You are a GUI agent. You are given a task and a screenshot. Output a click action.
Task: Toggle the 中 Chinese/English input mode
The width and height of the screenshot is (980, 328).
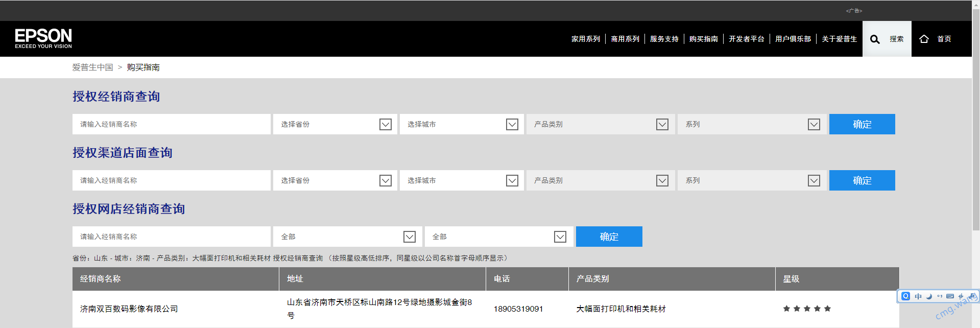918,296
